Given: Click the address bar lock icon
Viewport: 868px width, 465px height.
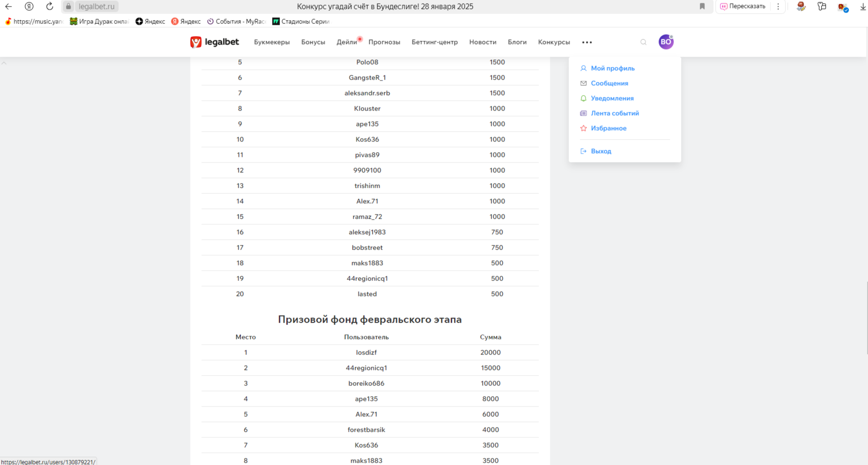Looking at the screenshot, I should point(68,7).
